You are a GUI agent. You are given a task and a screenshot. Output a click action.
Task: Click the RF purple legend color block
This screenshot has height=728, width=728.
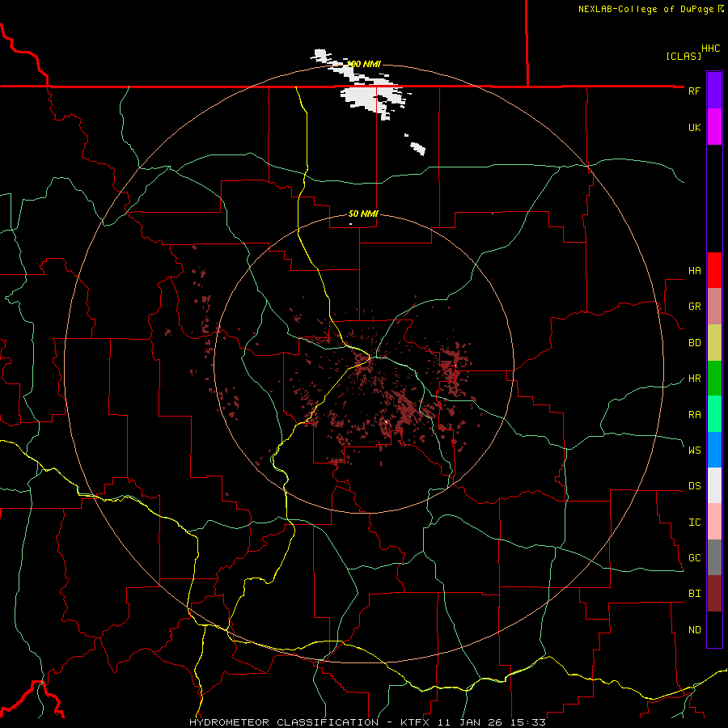[x=714, y=91]
